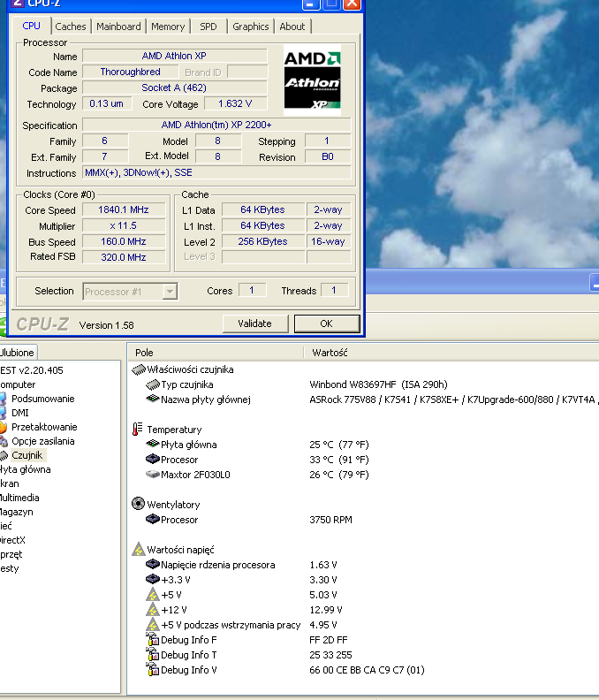Click OK in CPU-Z window
Viewport: 599px width, 700px height.
coord(327,323)
